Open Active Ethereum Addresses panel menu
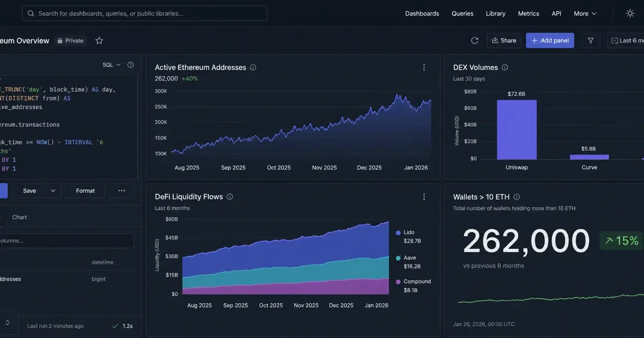The image size is (644, 338). tap(424, 68)
